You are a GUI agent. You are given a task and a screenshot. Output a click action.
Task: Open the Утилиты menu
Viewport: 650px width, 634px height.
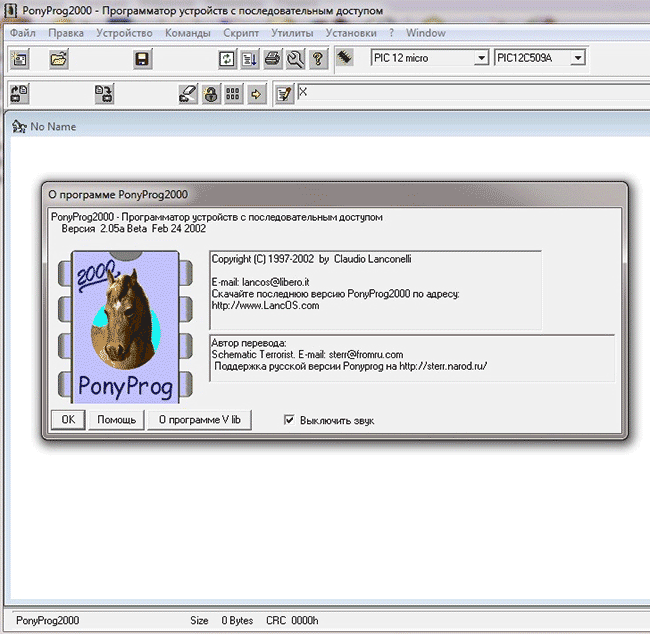click(x=292, y=33)
